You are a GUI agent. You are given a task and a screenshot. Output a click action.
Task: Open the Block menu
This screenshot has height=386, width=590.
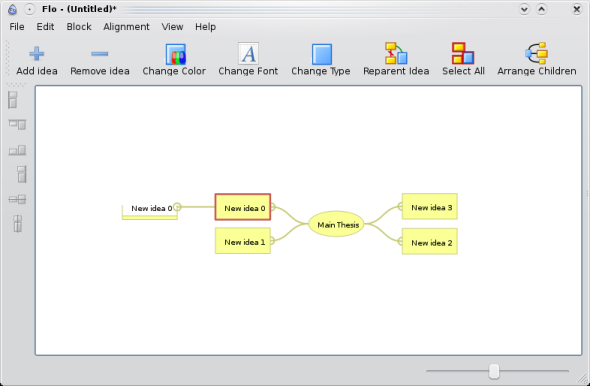pos(79,27)
